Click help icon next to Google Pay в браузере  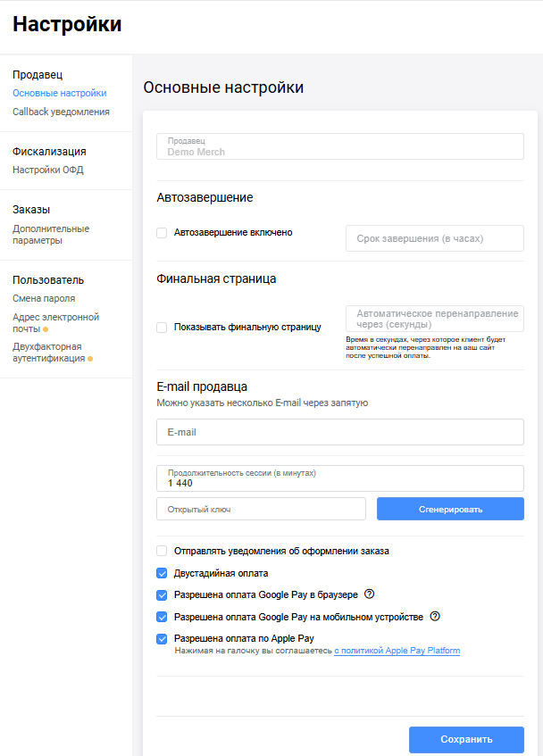tap(369, 594)
